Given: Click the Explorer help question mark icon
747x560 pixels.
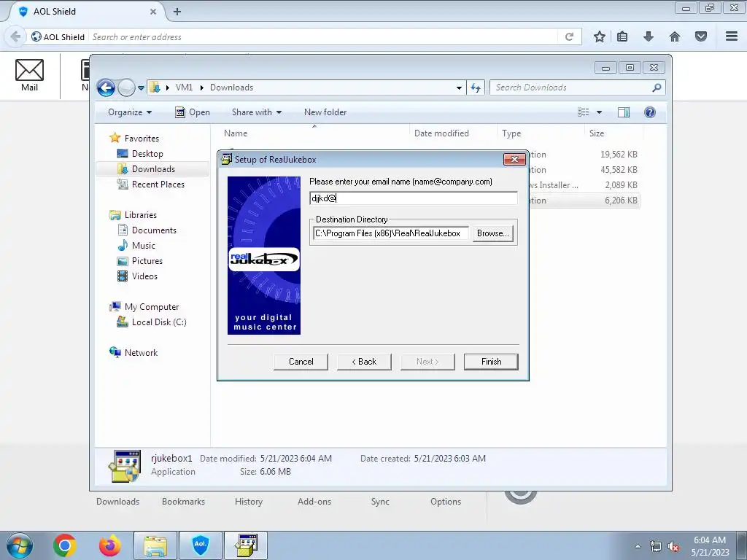Looking at the screenshot, I should pos(650,112).
